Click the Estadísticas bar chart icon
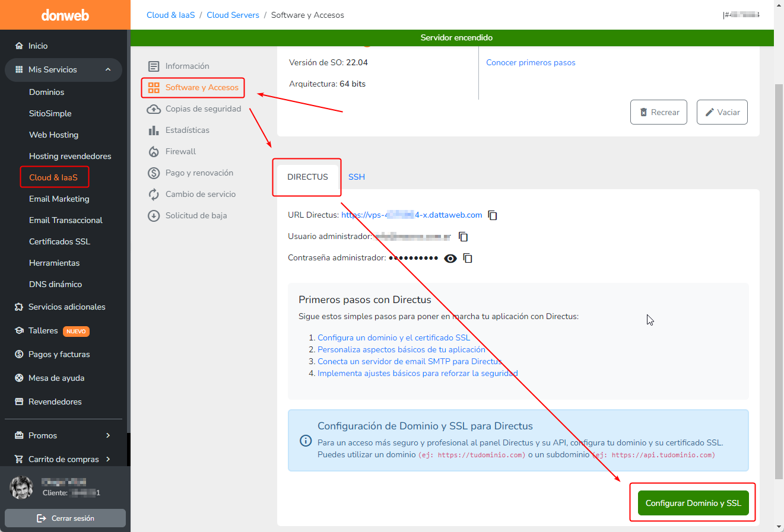This screenshot has width=784, height=532. point(154,130)
